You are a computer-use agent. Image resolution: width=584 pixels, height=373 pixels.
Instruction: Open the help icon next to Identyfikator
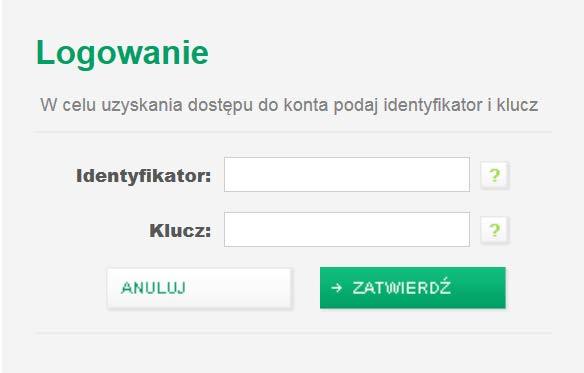pos(495,175)
